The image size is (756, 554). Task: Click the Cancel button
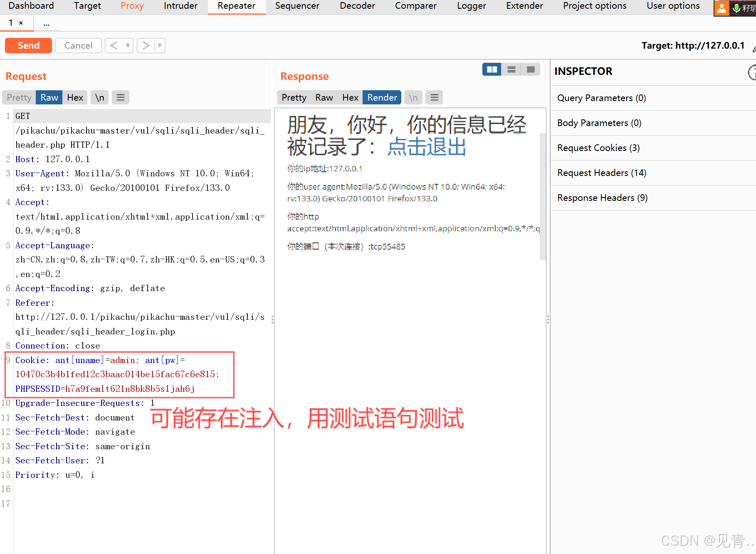pyautogui.click(x=78, y=45)
